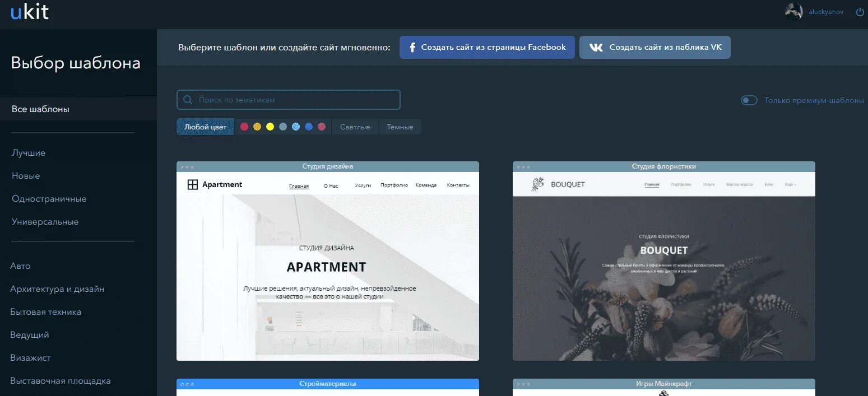This screenshot has width=868, height=396.
Task: Open the 'Стройматериалы' template
Action: 328,387
